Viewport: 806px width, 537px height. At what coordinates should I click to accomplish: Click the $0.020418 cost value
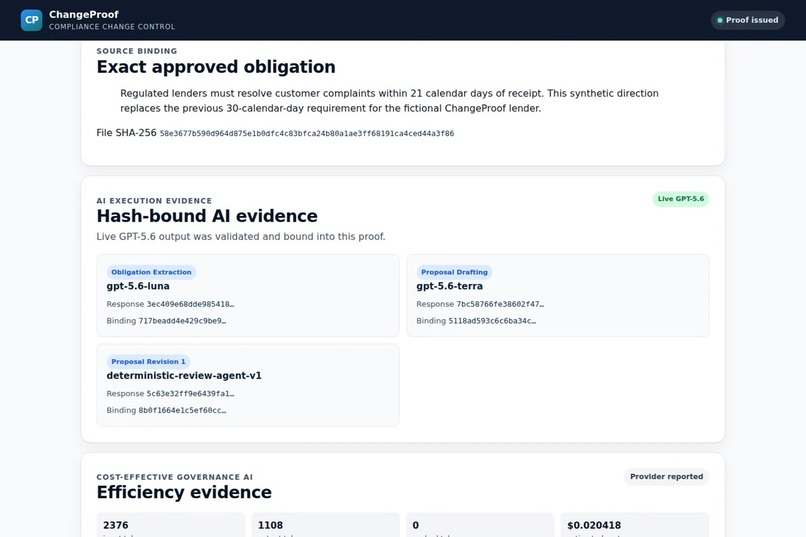(594, 525)
